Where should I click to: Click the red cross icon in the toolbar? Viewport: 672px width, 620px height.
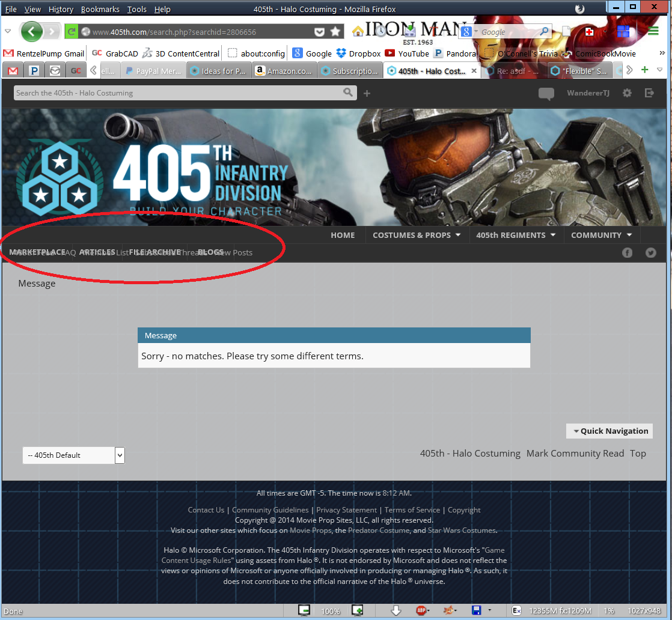click(589, 32)
